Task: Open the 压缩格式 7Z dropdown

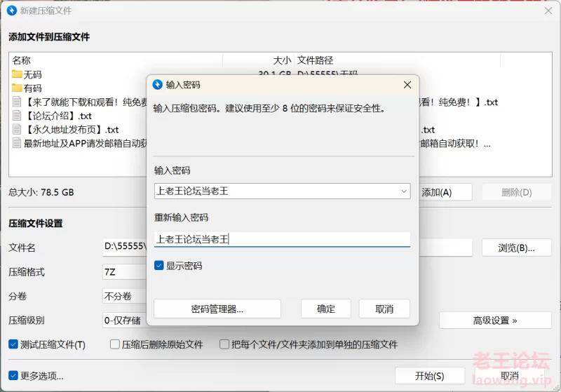Action: tap(125, 272)
